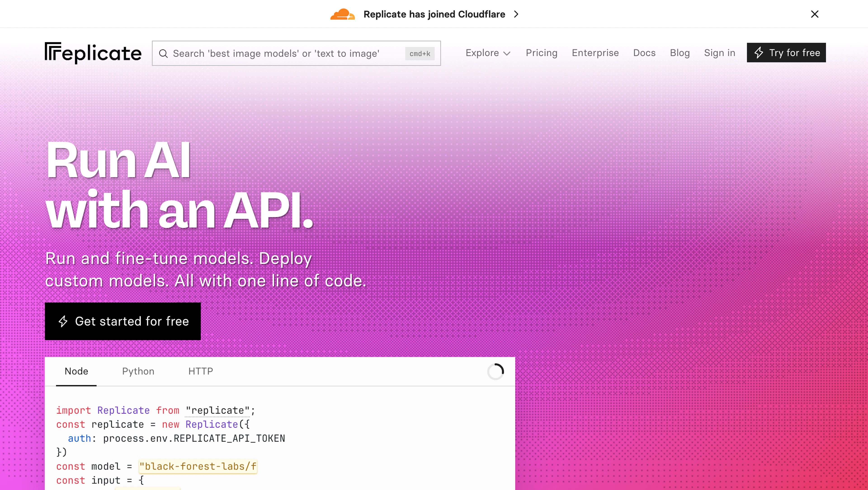
Task: Open the 'Replicate has joined Cloudflare' announcement
Action: 434,14
